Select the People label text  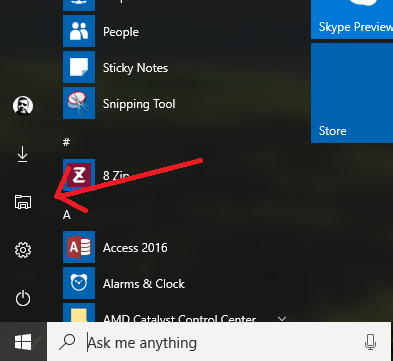point(121,32)
